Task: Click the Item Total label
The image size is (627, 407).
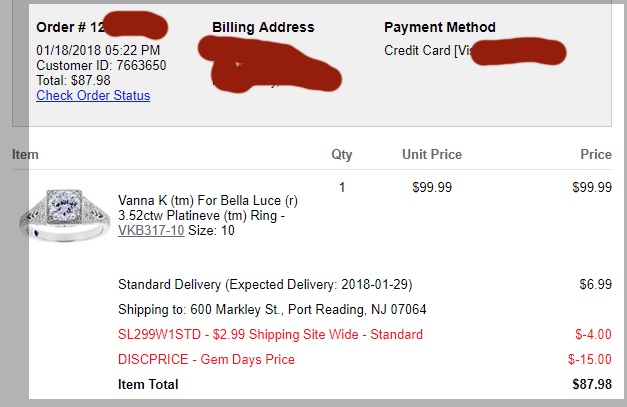Action: point(148,384)
